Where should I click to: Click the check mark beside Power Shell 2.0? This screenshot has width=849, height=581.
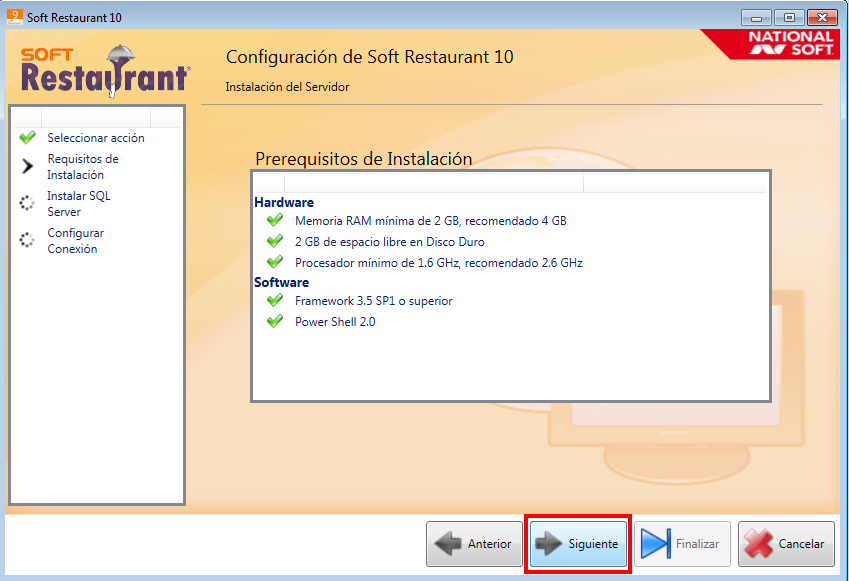click(275, 321)
